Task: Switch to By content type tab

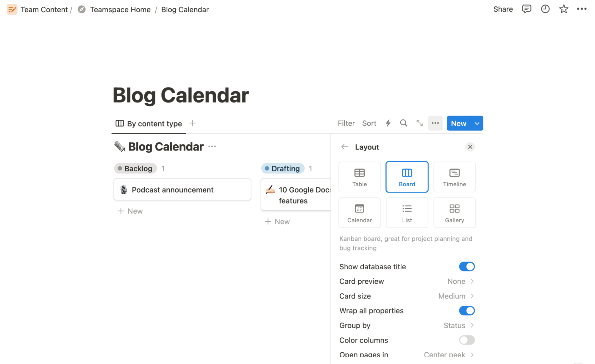Action: 149,124
